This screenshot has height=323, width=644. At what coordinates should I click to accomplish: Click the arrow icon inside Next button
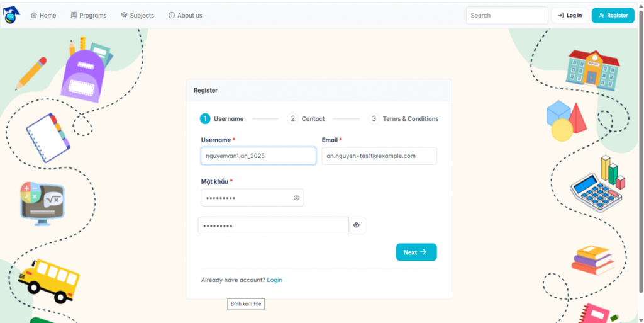pyautogui.click(x=423, y=252)
